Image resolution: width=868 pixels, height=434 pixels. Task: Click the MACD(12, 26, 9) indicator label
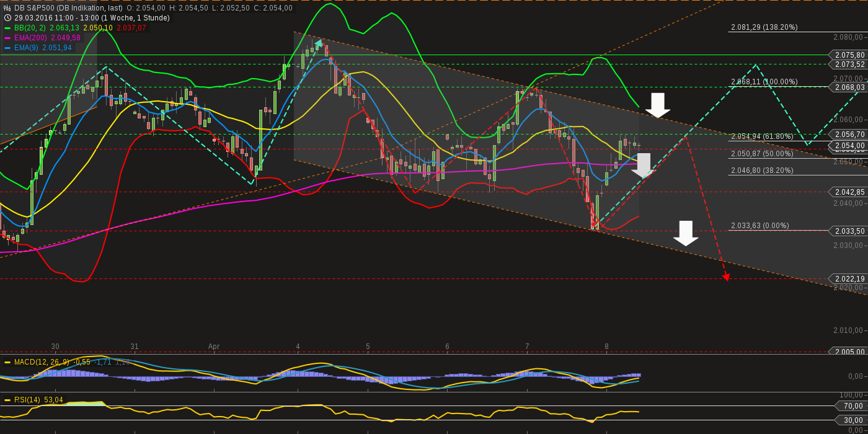point(42,362)
